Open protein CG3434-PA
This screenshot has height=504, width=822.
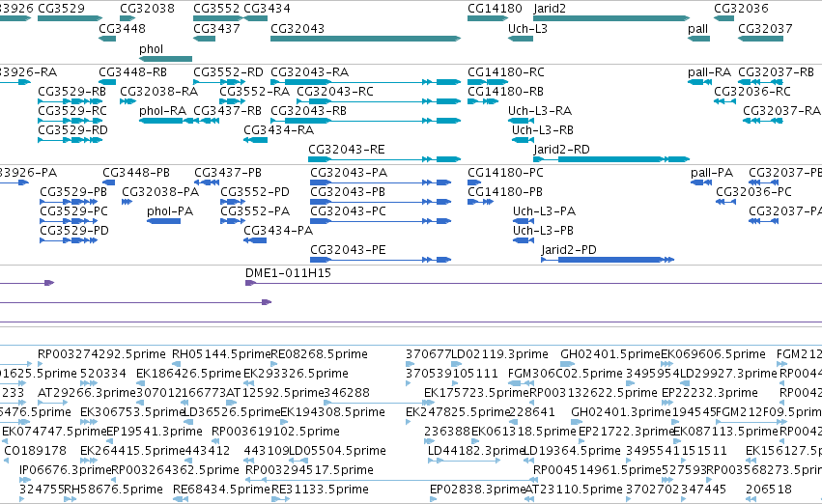(278, 231)
